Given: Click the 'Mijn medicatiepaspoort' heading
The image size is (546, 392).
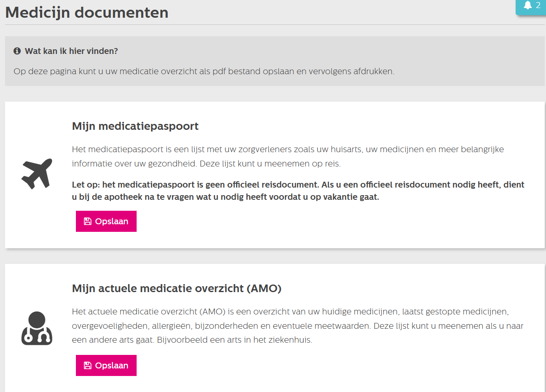Looking at the screenshot, I should [135, 126].
